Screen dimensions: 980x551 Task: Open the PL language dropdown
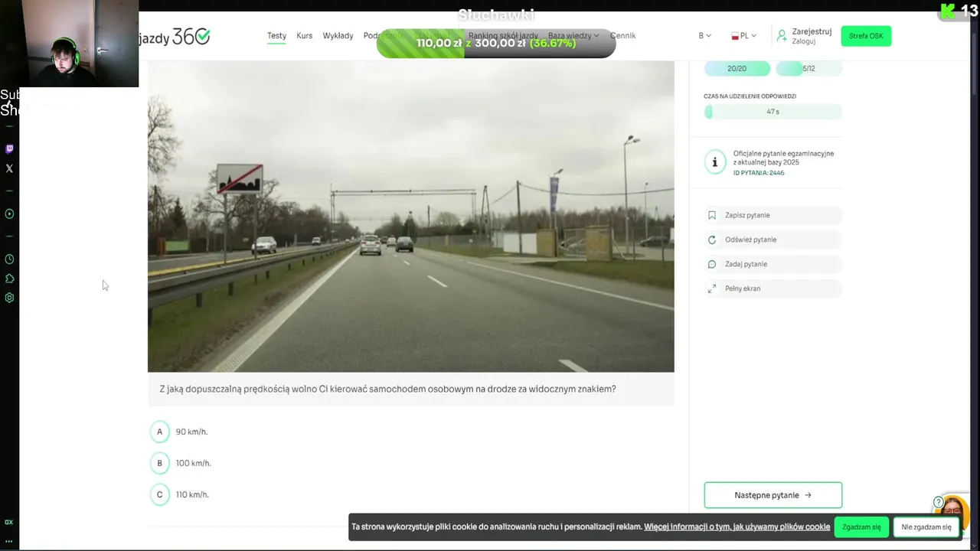coord(744,36)
